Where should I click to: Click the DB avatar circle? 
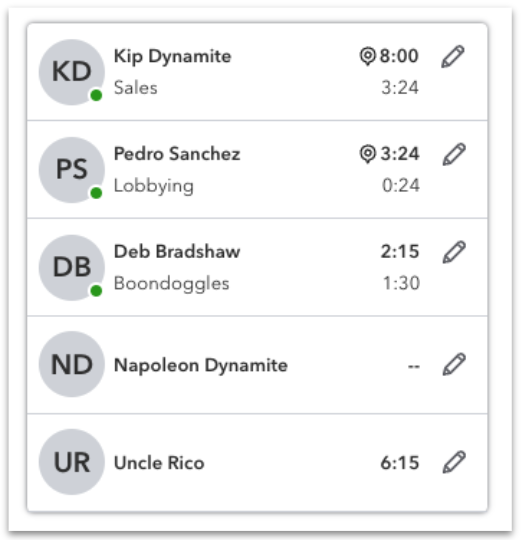pyautogui.click(x=72, y=268)
